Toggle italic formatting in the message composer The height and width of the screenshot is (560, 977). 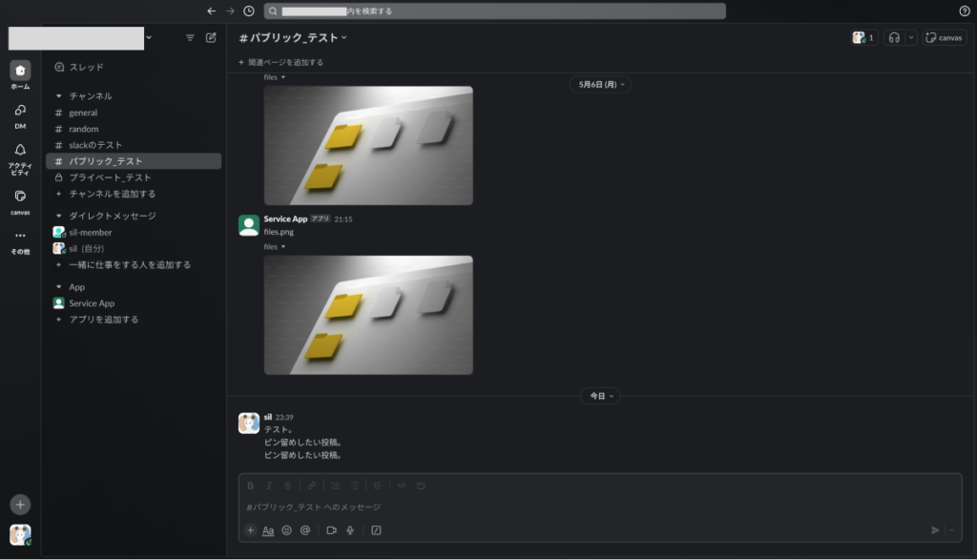268,486
